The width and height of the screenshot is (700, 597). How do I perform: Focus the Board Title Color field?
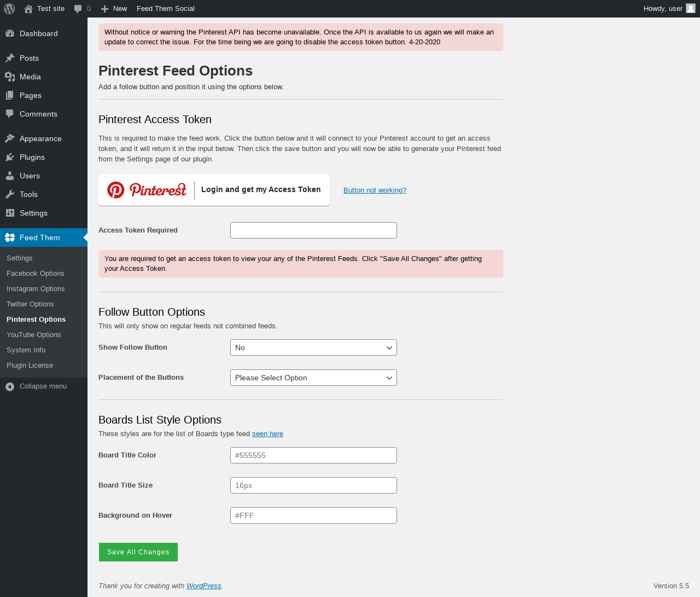(x=313, y=455)
